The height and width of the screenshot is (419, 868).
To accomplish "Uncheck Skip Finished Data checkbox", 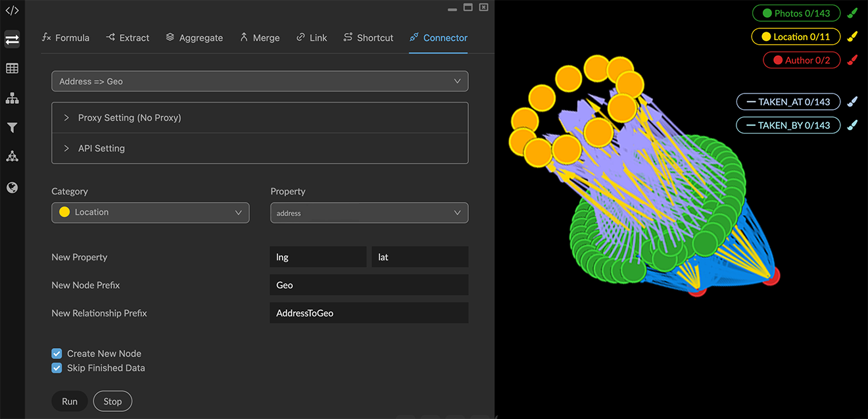I will click(57, 368).
